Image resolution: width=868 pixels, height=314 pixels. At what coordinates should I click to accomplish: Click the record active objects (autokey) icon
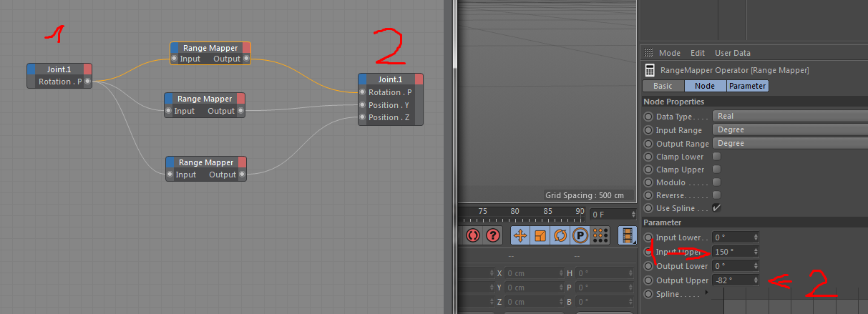(x=472, y=235)
